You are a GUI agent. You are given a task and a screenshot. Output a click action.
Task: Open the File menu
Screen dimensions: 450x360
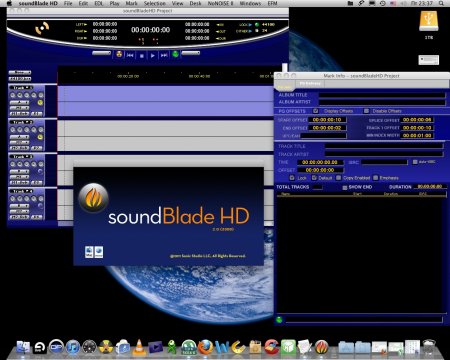click(x=68, y=3)
